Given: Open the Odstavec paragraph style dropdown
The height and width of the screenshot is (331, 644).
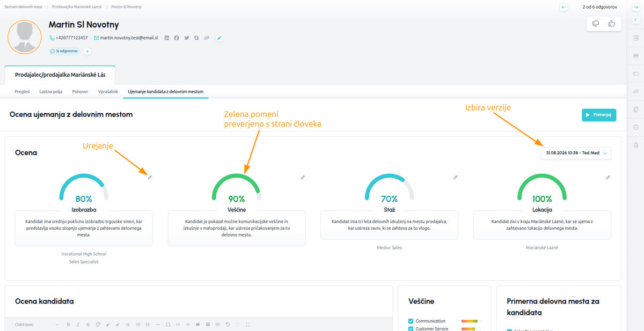Looking at the screenshot, I should click(x=37, y=325).
